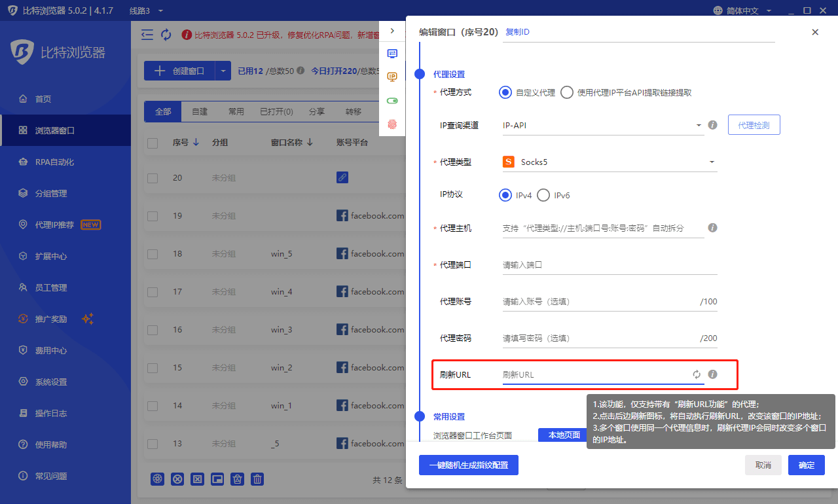Click the IP proxy icon in the side strip

tap(392, 77)
